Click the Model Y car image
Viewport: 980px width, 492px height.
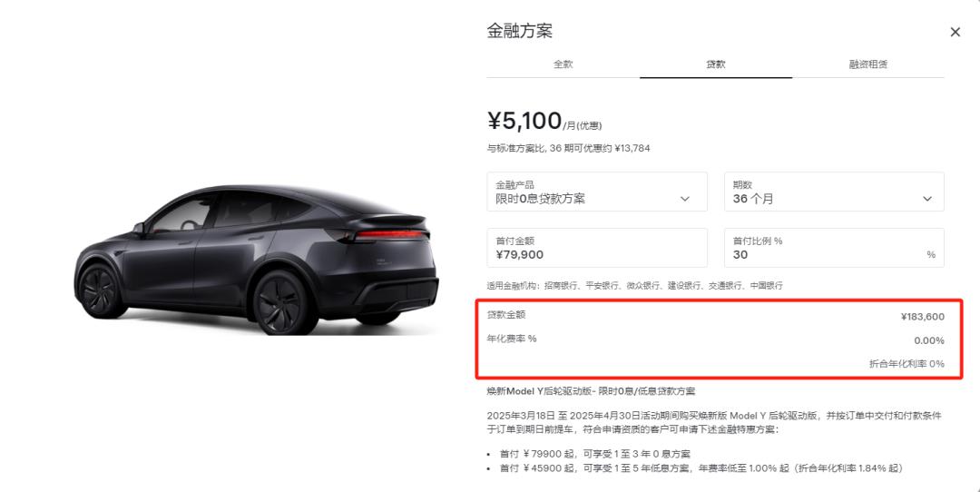pos(256,259)
